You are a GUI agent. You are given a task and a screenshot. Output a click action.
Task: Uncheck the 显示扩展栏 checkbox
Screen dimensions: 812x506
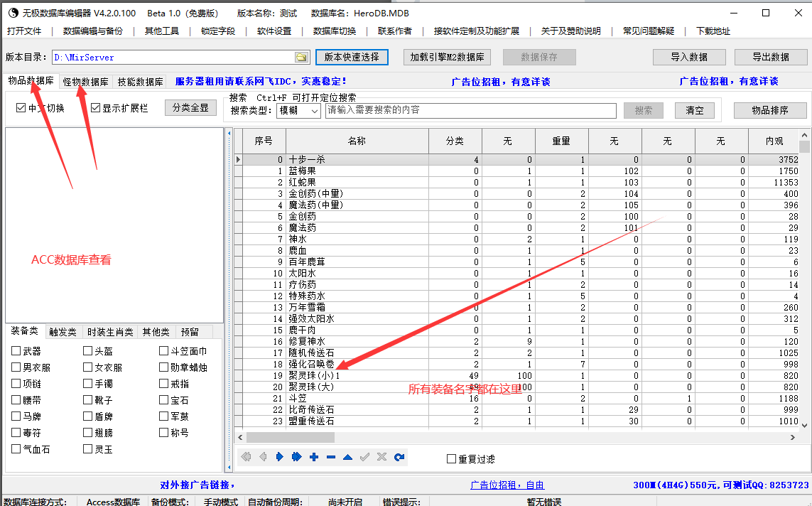coord(96,109)
